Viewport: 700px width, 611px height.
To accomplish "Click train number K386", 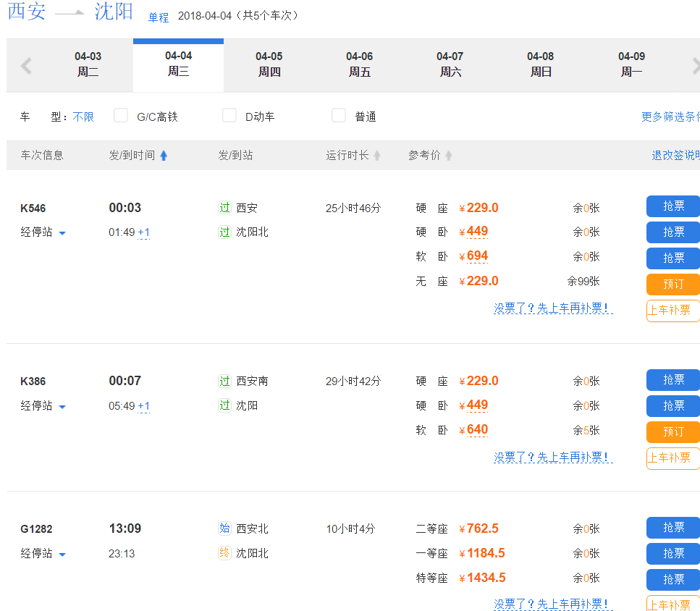I will tap(33, 382).
